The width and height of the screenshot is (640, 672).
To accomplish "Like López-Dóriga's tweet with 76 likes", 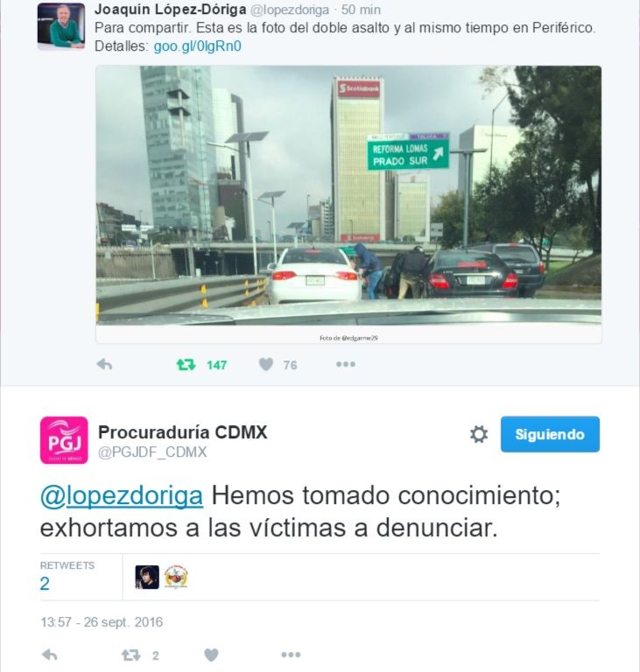I will [266, 365].
